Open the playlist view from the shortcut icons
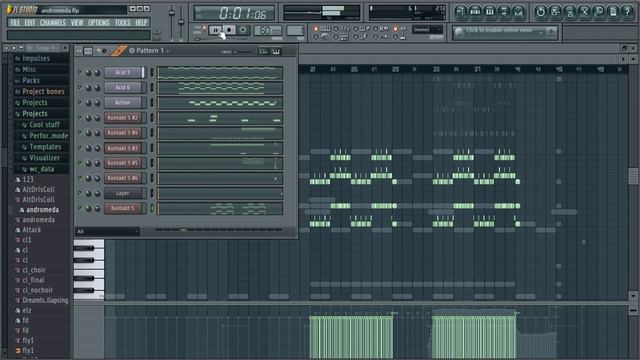Screen dimensions: 640x360 460,12
